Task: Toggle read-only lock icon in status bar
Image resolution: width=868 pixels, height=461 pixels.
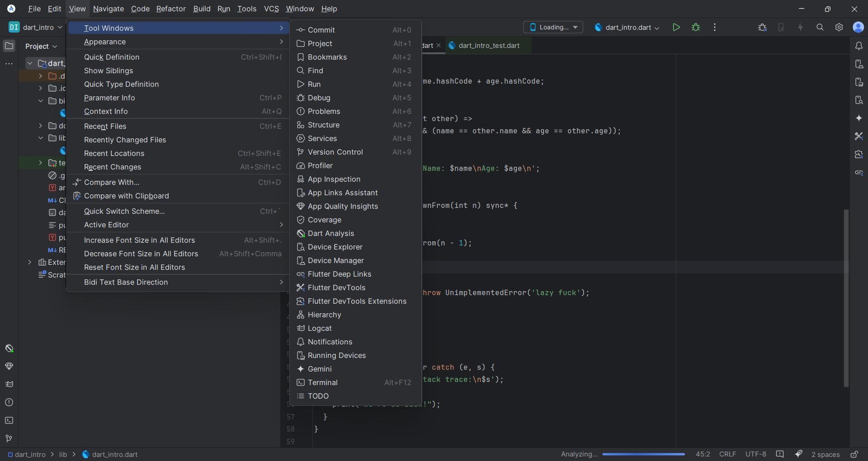Action: point(854,454)
